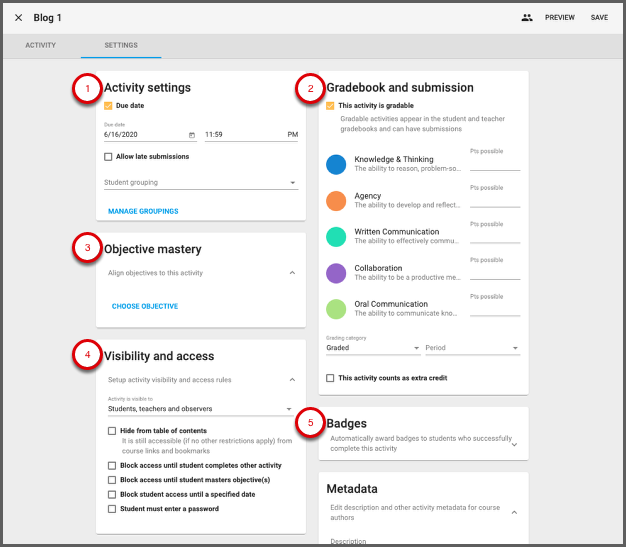Click the purple Collaboration skill icon

[337, 273]
